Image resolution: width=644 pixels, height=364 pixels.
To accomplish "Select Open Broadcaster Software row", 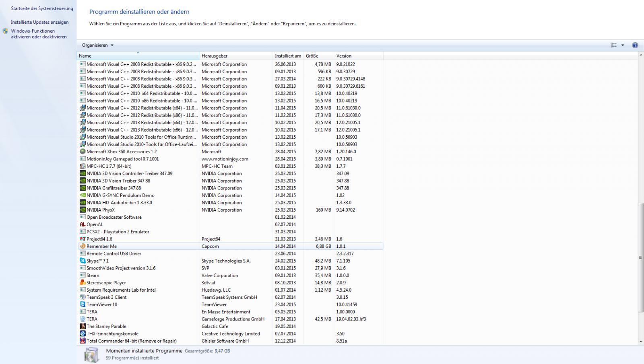I will pos(230,217).
